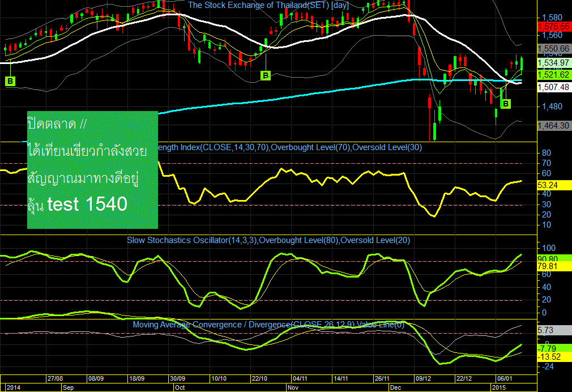Click the B buy marker near 06/01
Viewport: 572px width, 392px height.
click(x=506, y=104)
